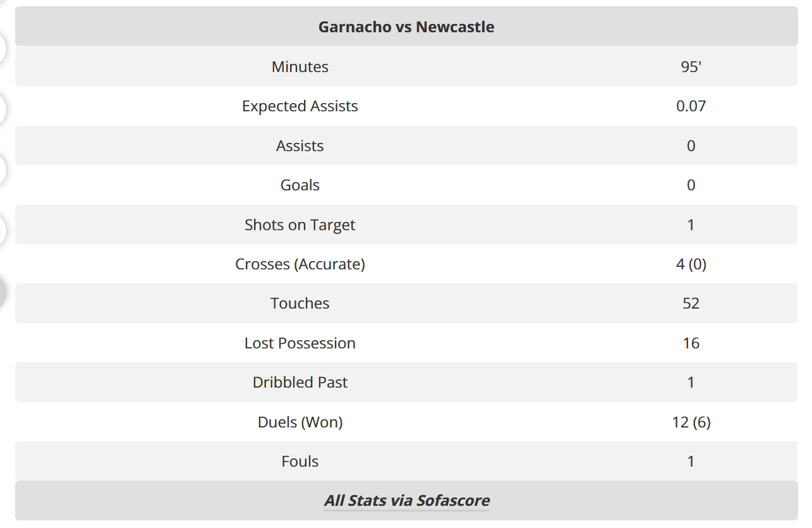The image size is (812, 528).
Task: Select the 4 (0) crosses value
Action: click(691, 264)
